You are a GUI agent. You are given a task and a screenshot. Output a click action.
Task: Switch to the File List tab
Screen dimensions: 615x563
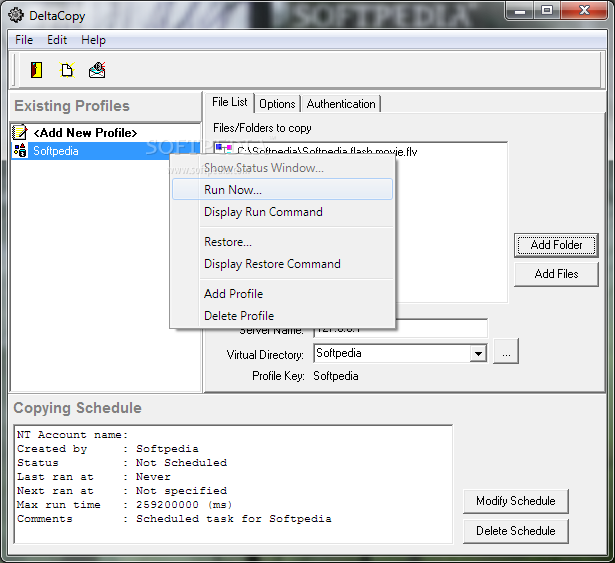click(x=229, y=102)
